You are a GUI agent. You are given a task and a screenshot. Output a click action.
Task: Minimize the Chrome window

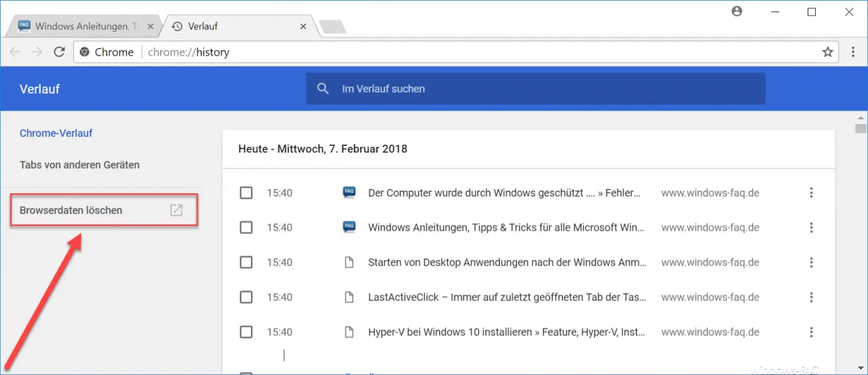pos(774,12)
